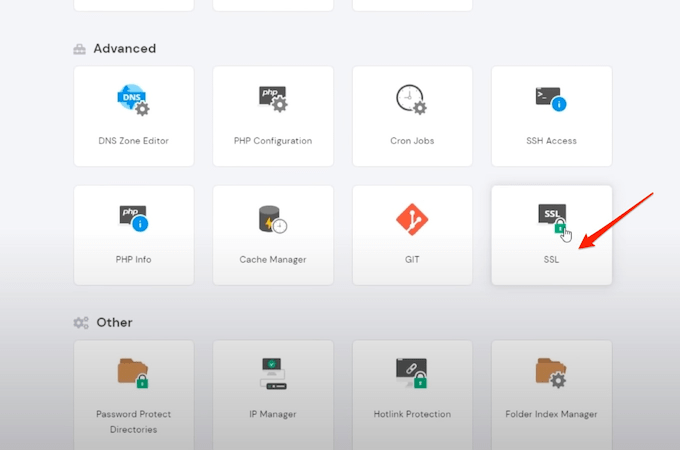Click the Advanced section toolbox icon
This screenshot has width=680, height=450.
tap(79, 49)
